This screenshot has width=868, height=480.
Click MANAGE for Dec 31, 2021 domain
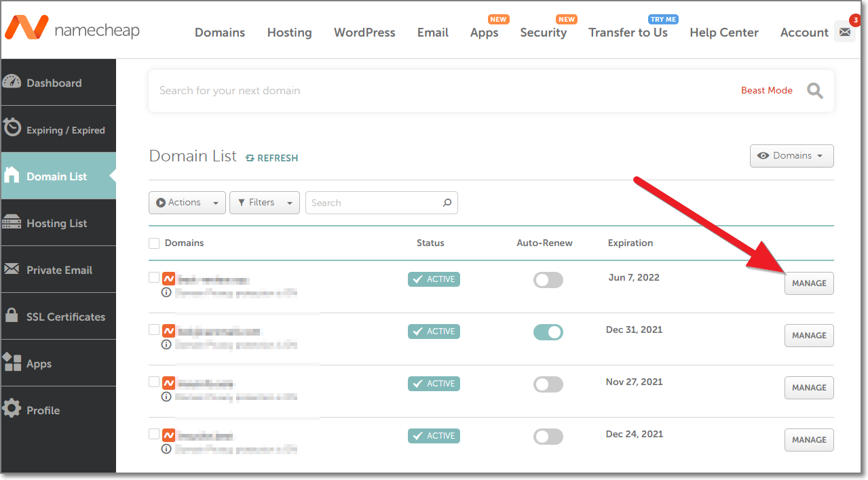(x=809, y=336)
